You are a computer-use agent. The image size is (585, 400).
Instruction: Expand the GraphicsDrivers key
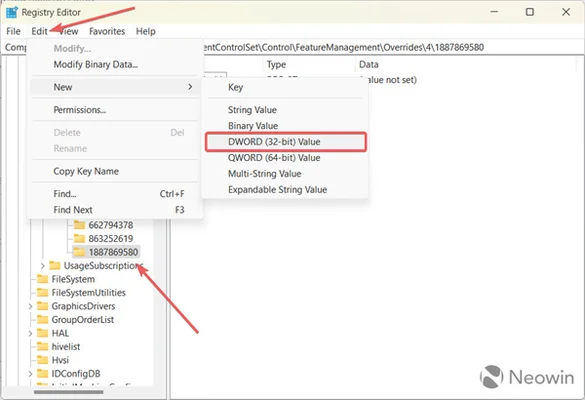pyautogui.click(x=30, y=306)
